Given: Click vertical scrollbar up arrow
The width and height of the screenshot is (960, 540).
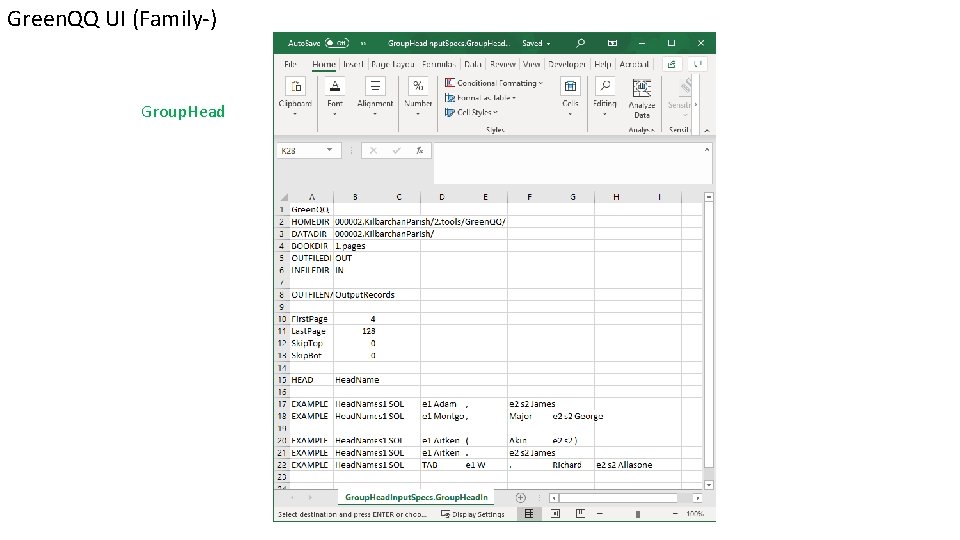Looking at the screenshot, I should [708, 197].
